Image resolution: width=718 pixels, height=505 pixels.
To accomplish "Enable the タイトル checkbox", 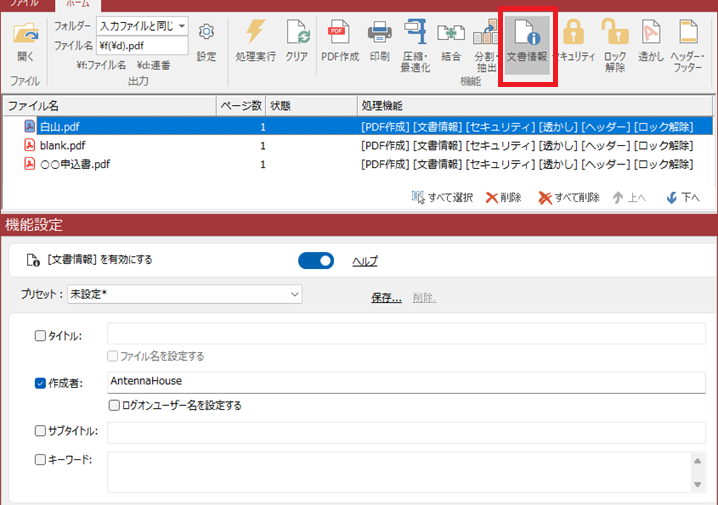I will (x=40, y=336).
